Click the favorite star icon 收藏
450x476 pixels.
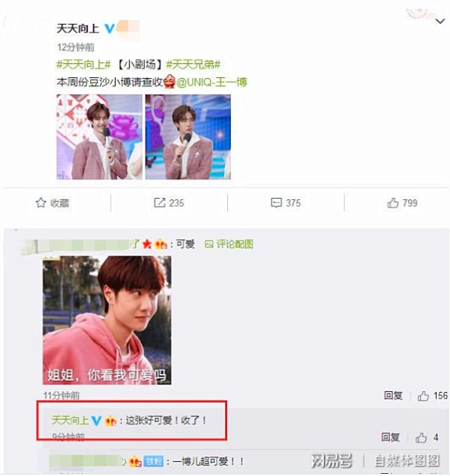tap(52, 203)
